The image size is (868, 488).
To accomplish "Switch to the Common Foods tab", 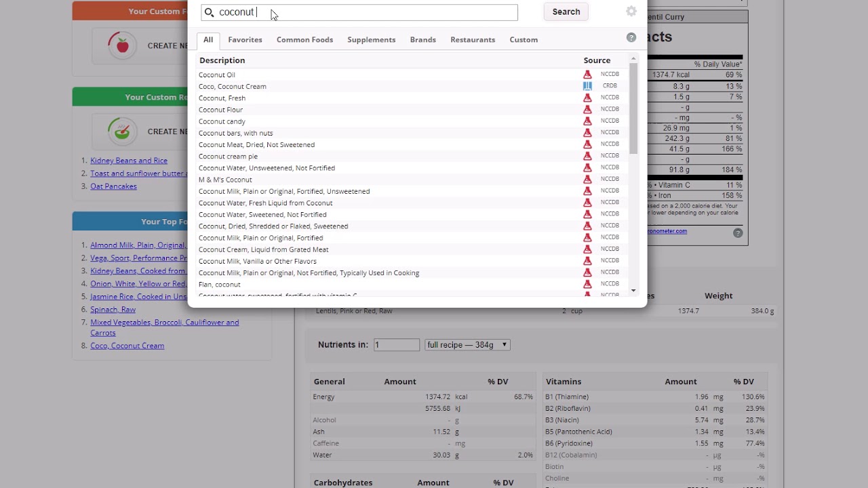I will tap(304, 39).
